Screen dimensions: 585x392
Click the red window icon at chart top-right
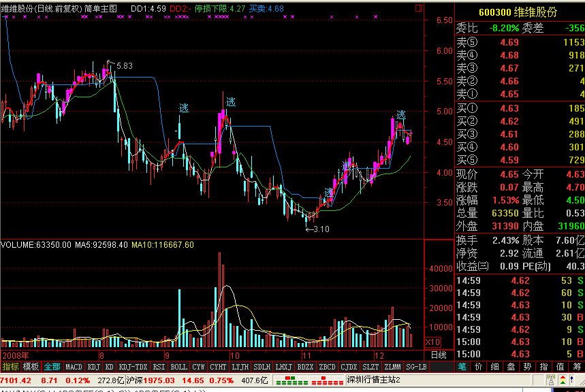tap(419, 8)
